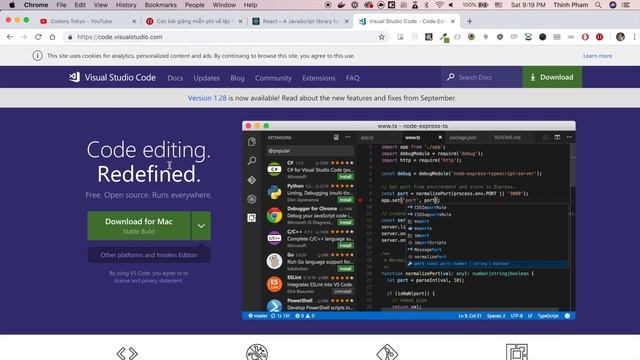Click Download for Mac button
Image resolution: width=640 pixels, height=360 pixels.
[139, 226]
